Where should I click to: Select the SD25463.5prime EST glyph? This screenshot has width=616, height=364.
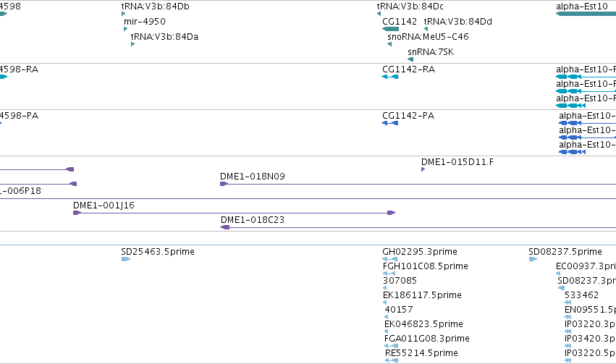pyautogui.click(x=126, y=259)
